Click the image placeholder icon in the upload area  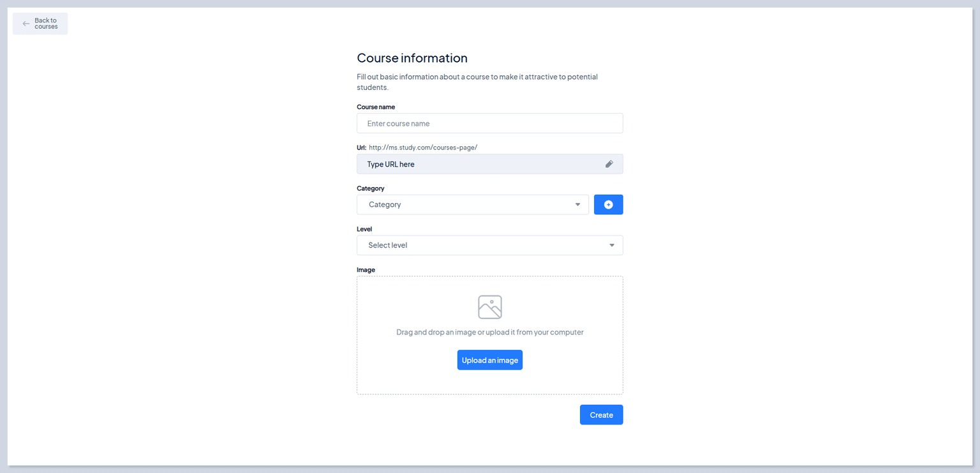489,306
